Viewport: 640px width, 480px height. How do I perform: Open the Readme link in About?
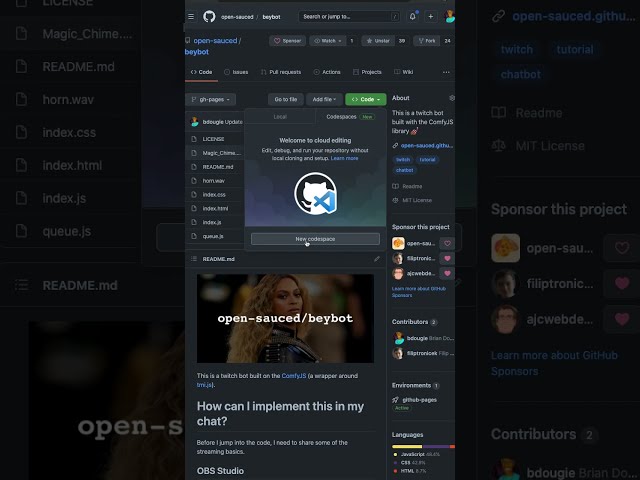(412, 187)
